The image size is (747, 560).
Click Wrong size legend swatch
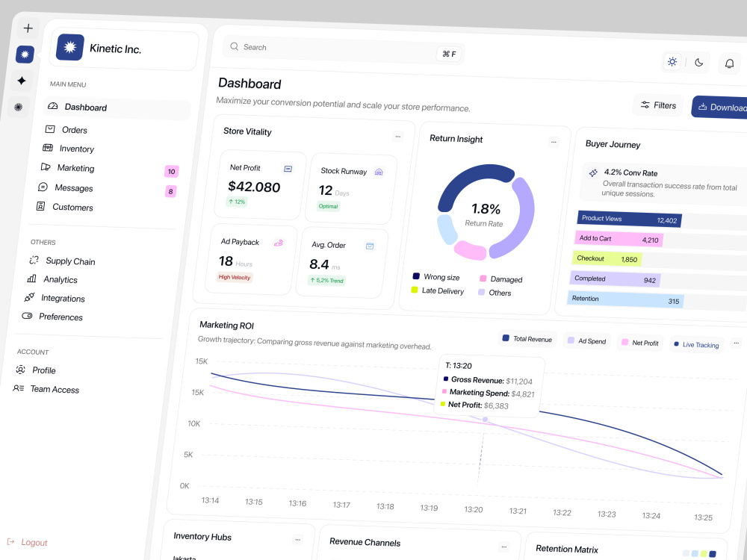[415, 276]
